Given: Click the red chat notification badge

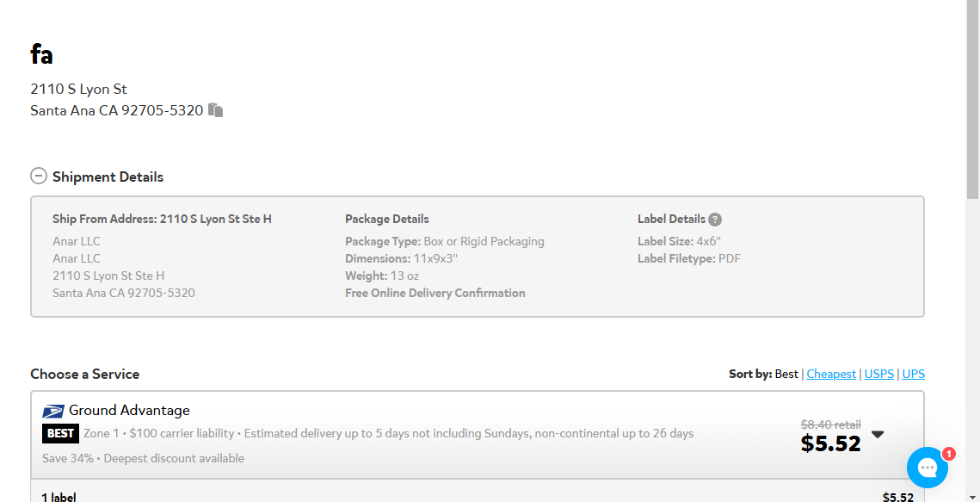Looking at the screenshot, I should [x=948, y=454].
